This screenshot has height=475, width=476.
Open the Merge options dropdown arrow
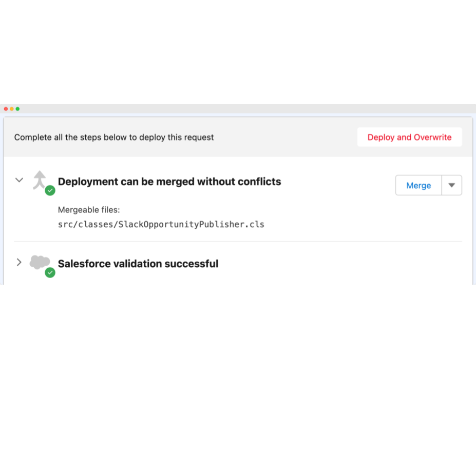click(x=451, y=185)
